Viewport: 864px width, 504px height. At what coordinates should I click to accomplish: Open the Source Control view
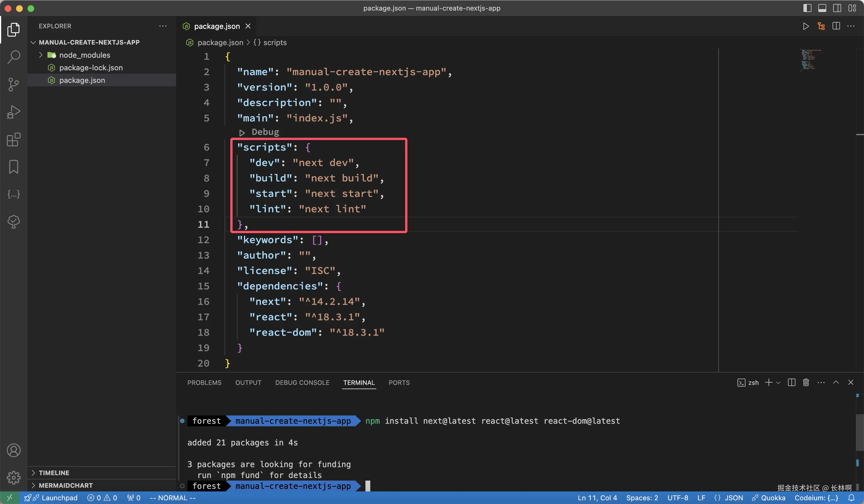pos(14,84)
